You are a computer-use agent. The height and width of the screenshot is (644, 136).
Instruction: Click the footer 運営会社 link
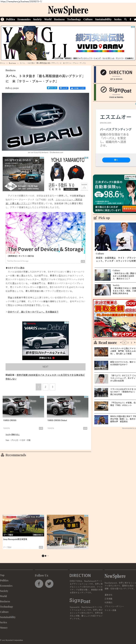(108, 595)
